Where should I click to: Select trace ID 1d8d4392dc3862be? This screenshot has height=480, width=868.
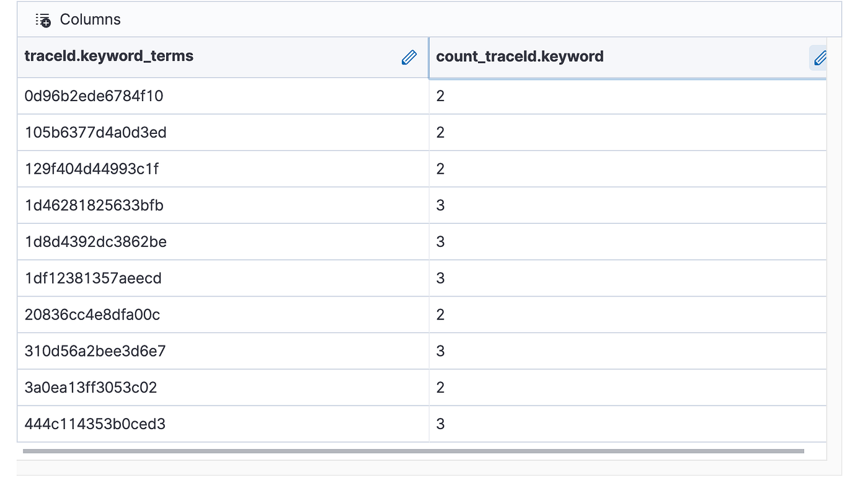click(x=95, y=242)
